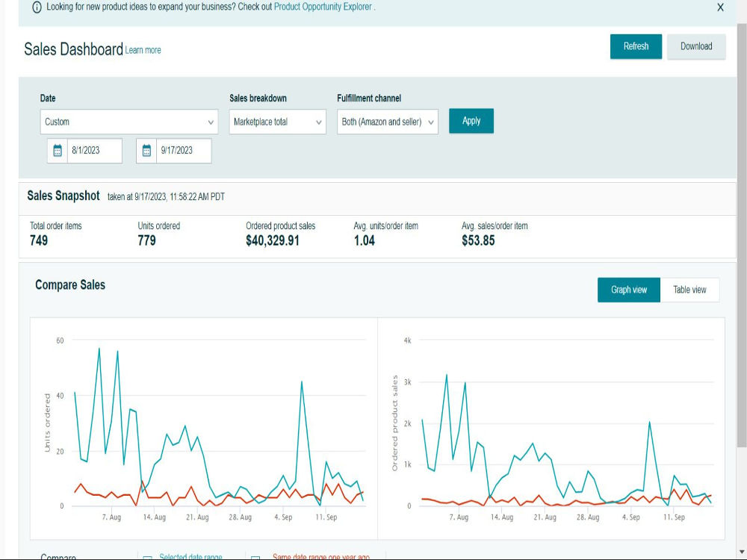Open the end date calendar icon
This screenshot has height=560, width=747.
point(146,151)
